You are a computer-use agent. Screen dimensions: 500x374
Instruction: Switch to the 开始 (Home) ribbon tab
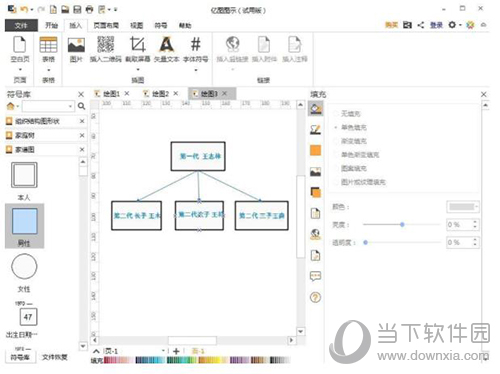click(x=51, y=25)
